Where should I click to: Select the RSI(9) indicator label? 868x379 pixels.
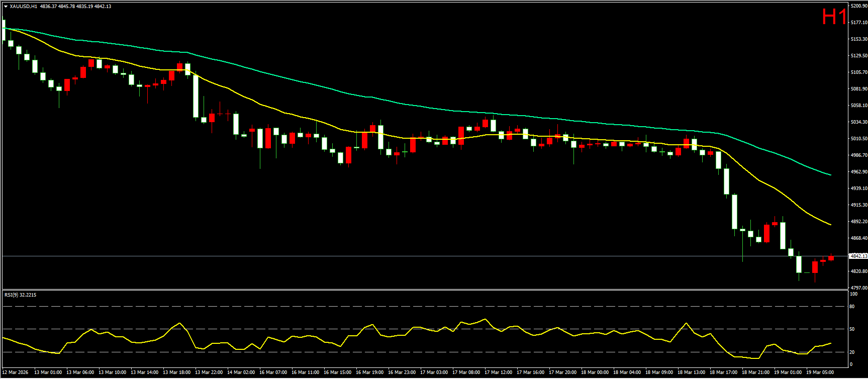20,295
